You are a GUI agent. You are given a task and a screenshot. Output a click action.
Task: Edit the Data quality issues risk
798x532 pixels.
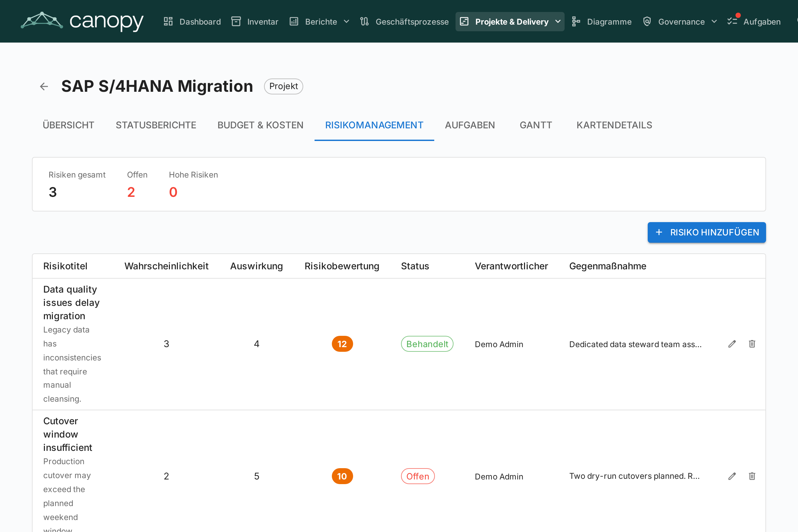coord(732,344)
